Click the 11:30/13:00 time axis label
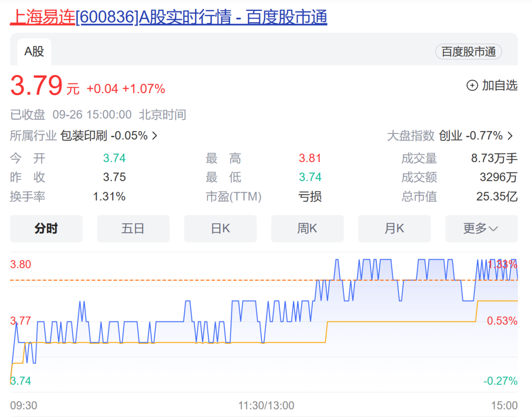Screen dimensions: 532x417 (266, 406)
